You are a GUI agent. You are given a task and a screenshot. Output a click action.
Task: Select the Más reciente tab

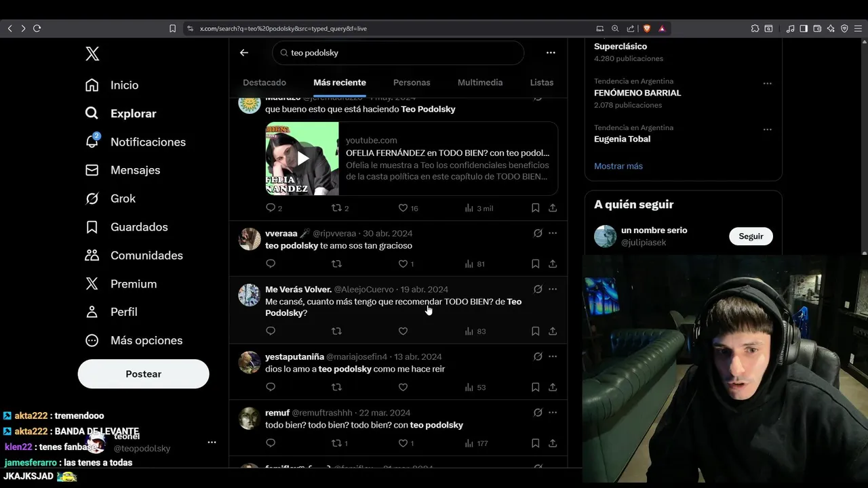point(340,83)
